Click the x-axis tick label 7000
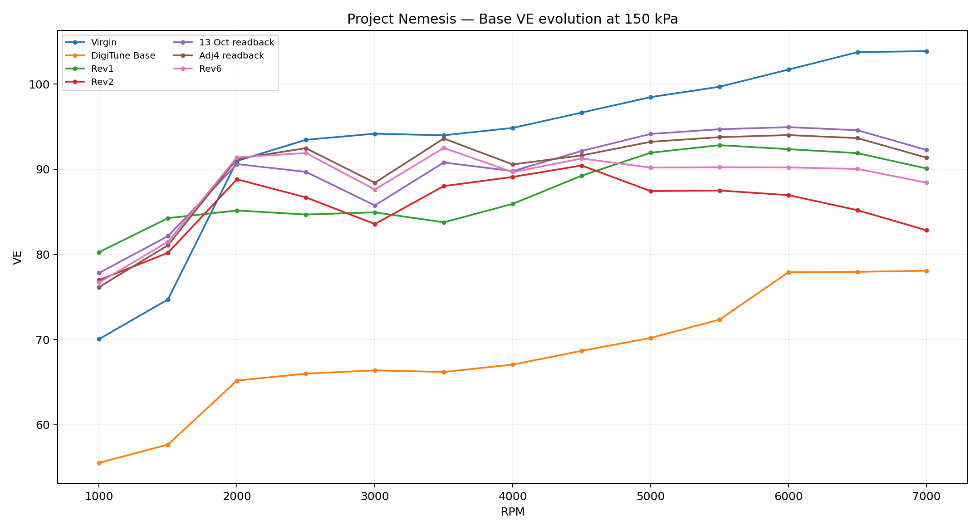 click(926, 497)
